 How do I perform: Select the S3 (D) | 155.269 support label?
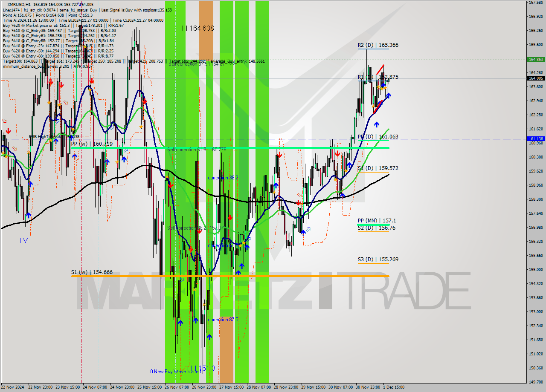[378, 259]
